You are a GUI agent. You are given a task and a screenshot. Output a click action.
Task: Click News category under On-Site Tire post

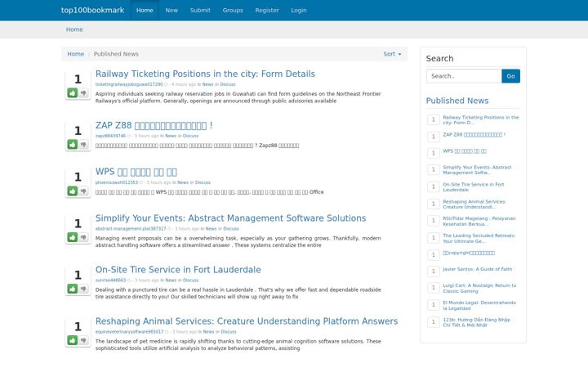pyautogui.click(x=171, y=280)
